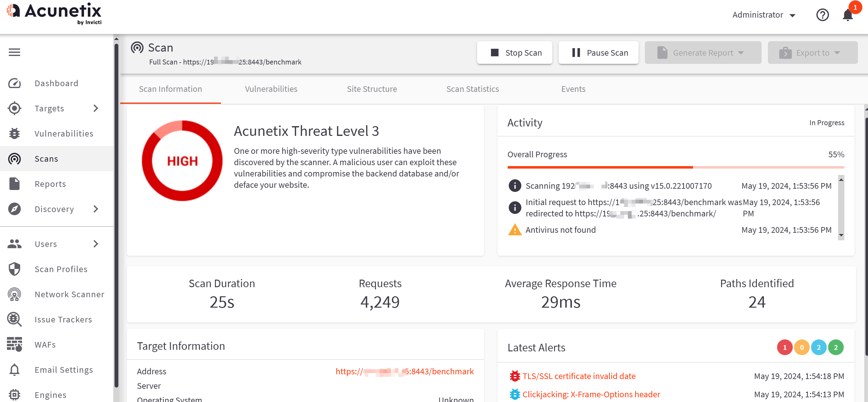Image resolution: width=868 pixels, height=402 pixels.
Task: Click the Network Scanner icon
Action: (x=14, y=294)
